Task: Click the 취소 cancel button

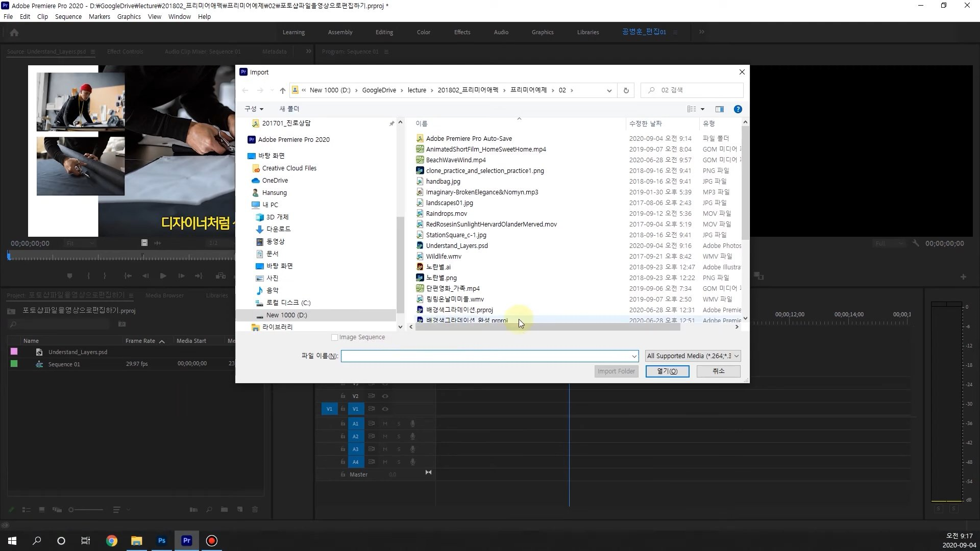Action: pos(718,371)
